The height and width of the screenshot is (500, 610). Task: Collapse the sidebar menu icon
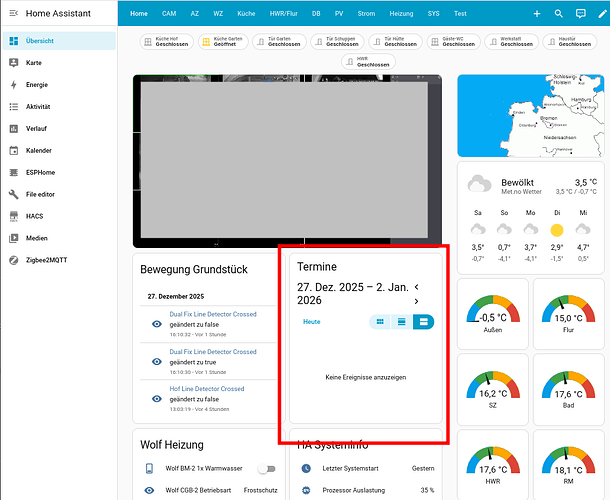(14, 13)
